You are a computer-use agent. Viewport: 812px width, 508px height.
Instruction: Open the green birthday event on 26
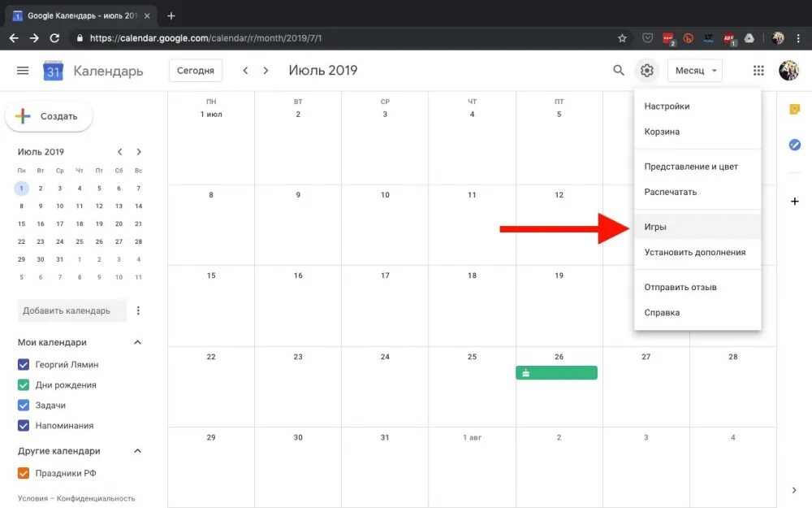pos(556,373)
